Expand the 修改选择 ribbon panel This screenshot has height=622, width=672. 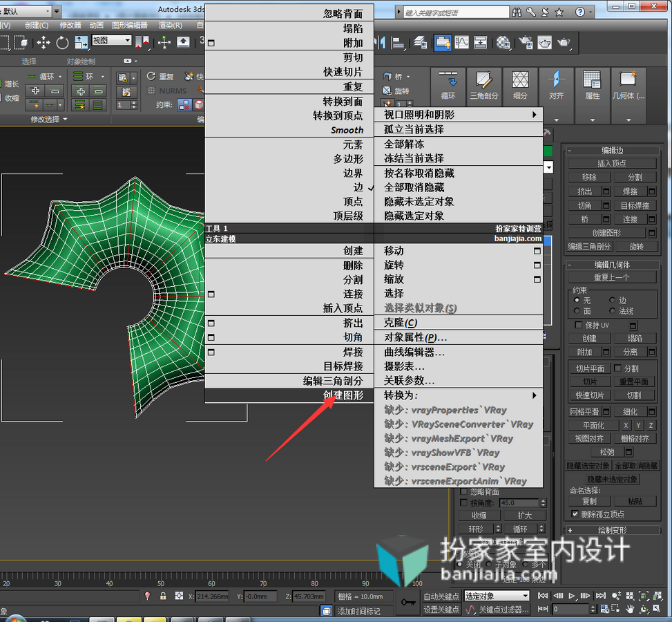[49, 120]
